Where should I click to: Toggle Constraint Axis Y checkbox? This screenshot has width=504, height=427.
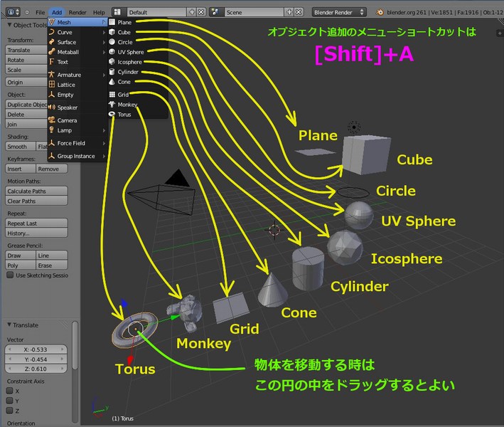(x=10, y=401)
